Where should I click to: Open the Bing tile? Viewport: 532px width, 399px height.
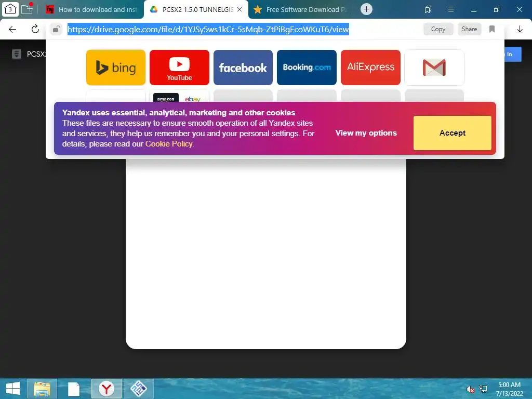116,68
